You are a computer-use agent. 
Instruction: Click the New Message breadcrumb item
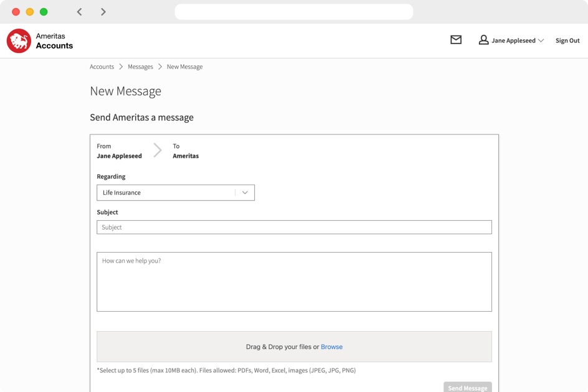pos(184,67)
